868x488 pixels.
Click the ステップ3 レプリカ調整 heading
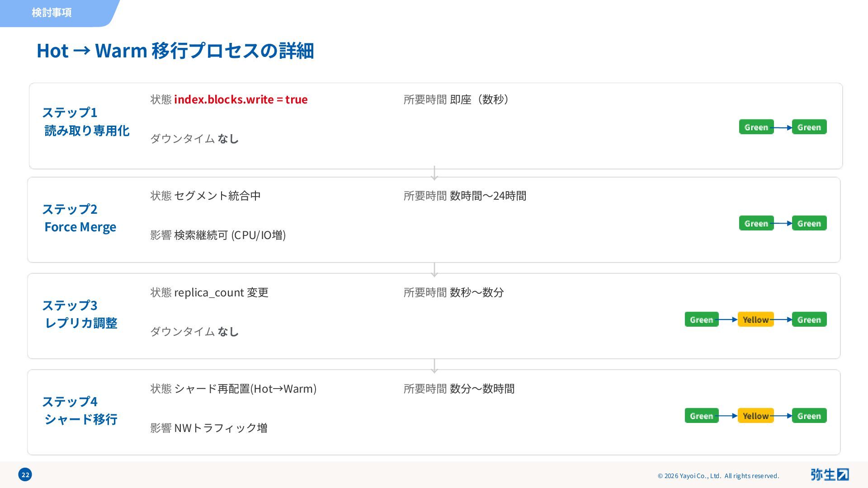pyautogui.click(x=80, y=314)
